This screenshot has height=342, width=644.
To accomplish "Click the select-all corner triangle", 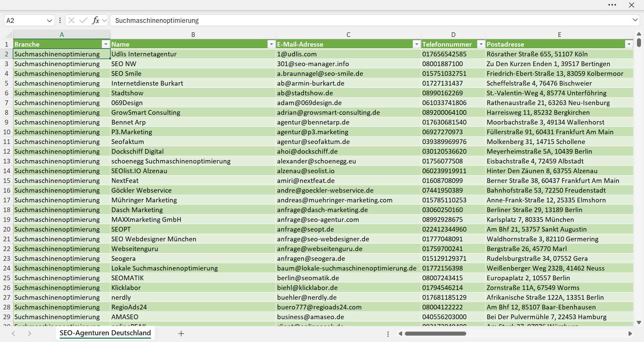I will pos(9,34).
